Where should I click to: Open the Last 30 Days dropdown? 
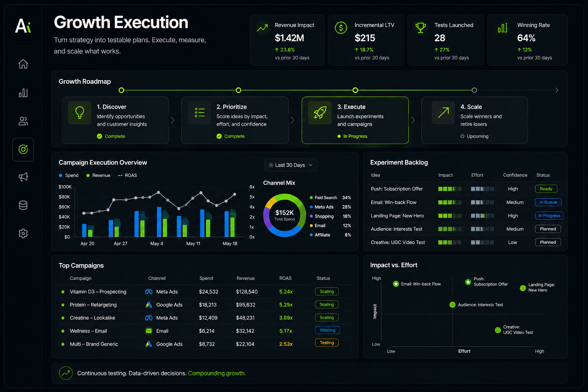[x=291, y=165]
